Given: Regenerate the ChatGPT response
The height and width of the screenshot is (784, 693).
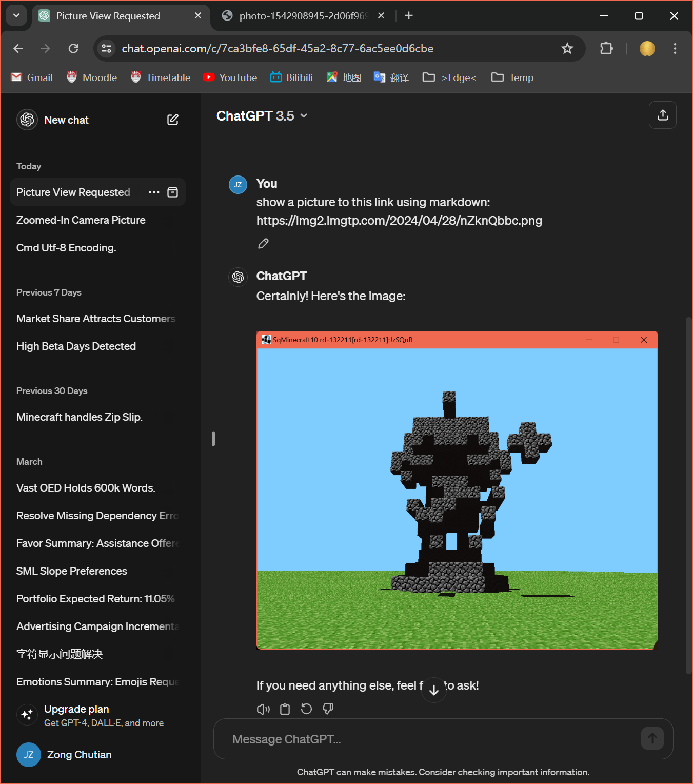Looking at the screenshot, I should [x=306, y=709].
